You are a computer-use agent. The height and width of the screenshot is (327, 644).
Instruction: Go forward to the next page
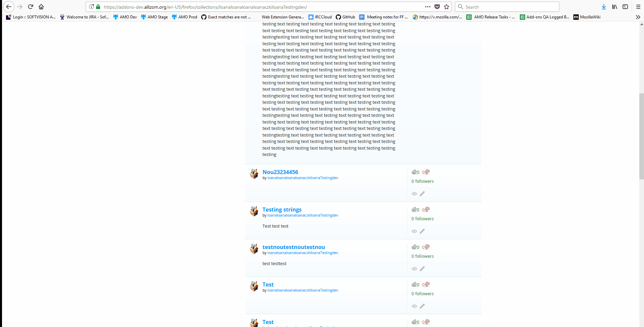tap(20, 7)
